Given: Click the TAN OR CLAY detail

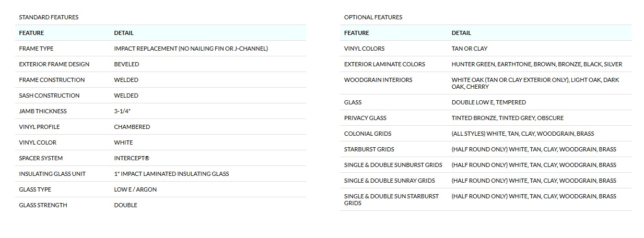Looking at the screenshot, I should coord(469,49).
